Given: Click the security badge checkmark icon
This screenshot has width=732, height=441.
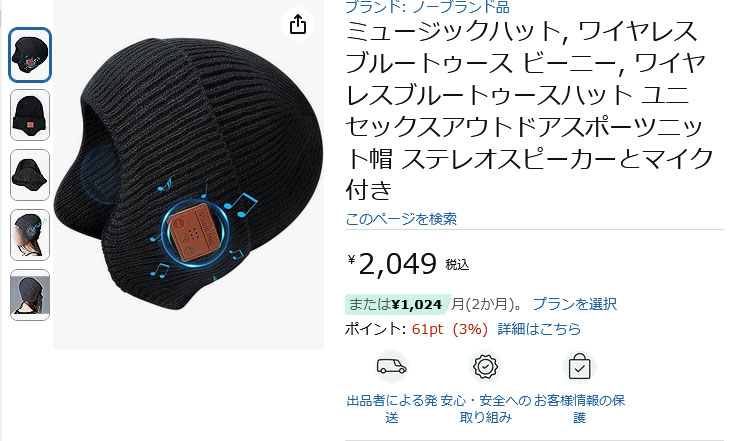Looking at the screenshot, I should [x=486, y=367].
